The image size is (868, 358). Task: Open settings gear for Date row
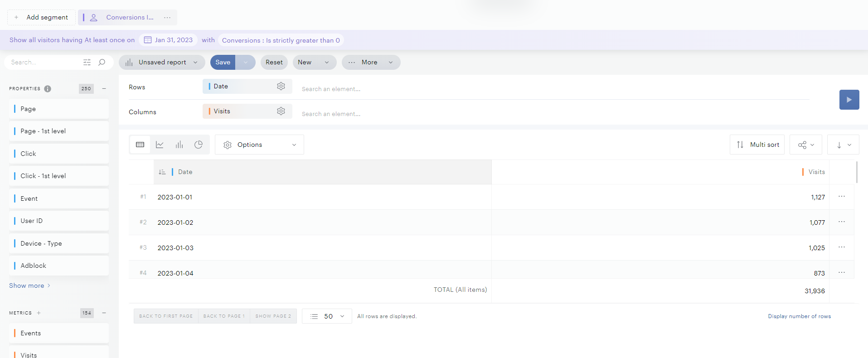(x=281, y=86)
